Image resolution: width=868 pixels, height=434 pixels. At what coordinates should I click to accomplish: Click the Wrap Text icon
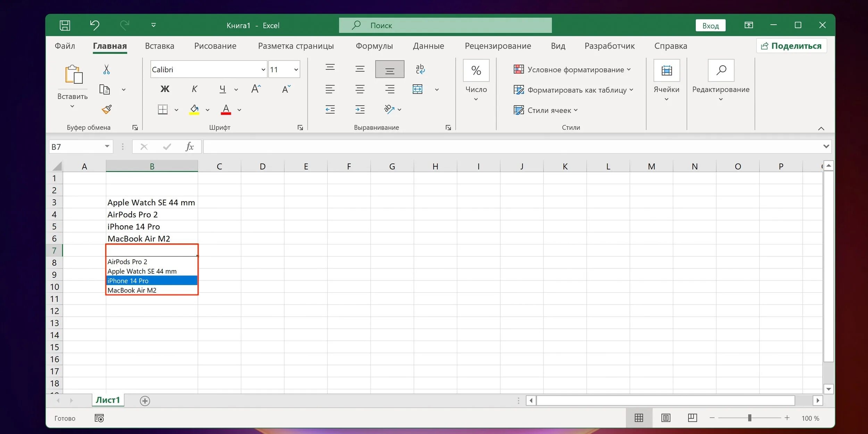coord(420,69)
